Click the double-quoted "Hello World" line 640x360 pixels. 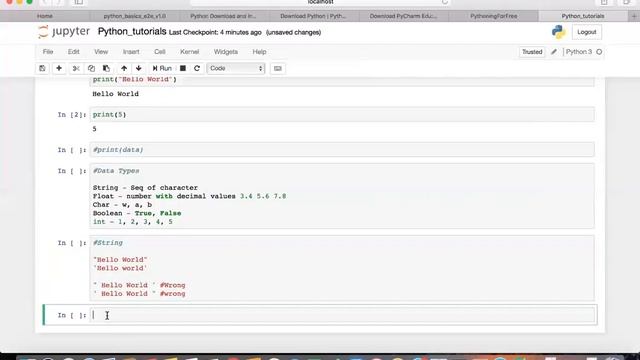click(120, 260)
